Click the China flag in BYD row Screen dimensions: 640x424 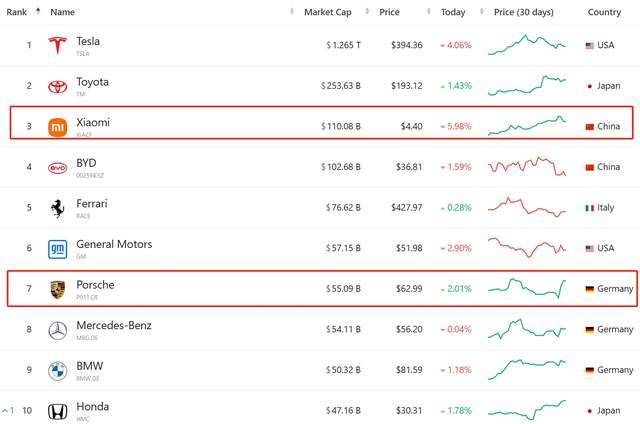(589, 167)
